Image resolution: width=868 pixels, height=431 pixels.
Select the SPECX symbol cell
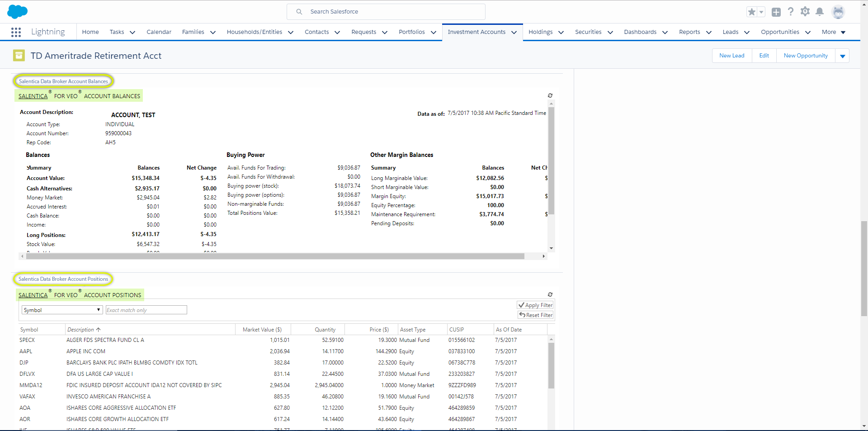[27, 340]
